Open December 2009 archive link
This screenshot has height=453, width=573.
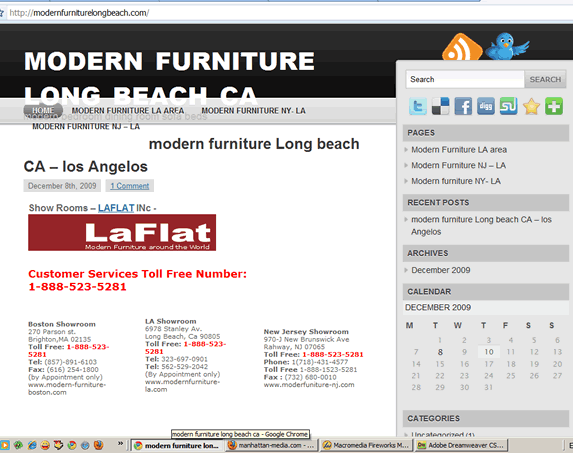[441, 270]
